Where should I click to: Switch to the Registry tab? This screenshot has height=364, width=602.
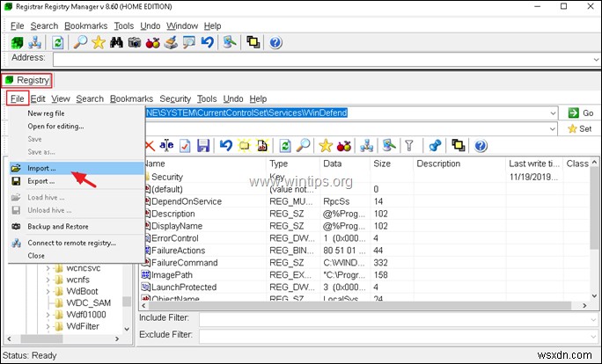click(x=27, y=80)
